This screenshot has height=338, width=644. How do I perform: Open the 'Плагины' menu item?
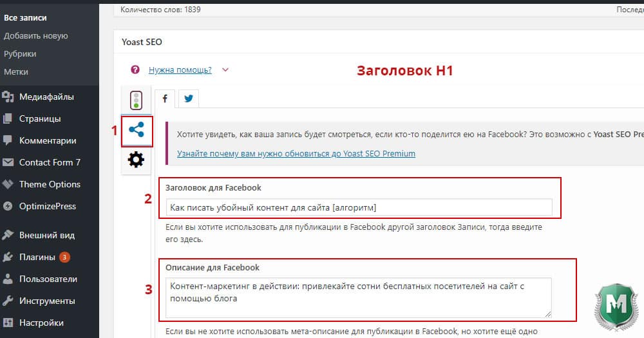(x=37, y=257)
